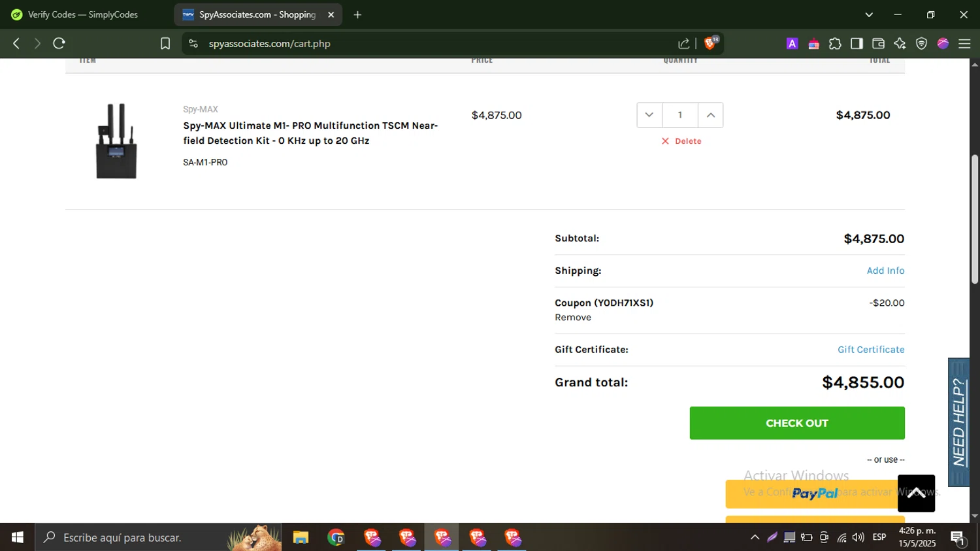Remove the applied coupon

573,318
